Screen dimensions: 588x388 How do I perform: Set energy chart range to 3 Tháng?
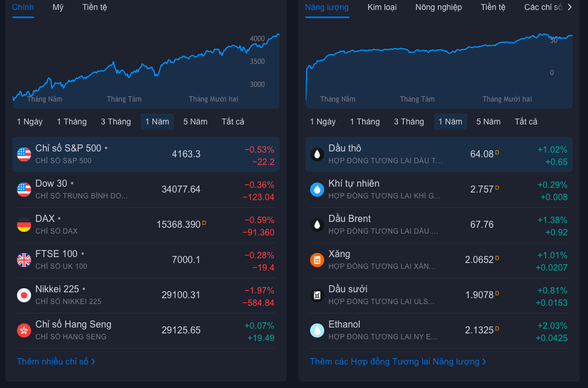click(409, 122)
